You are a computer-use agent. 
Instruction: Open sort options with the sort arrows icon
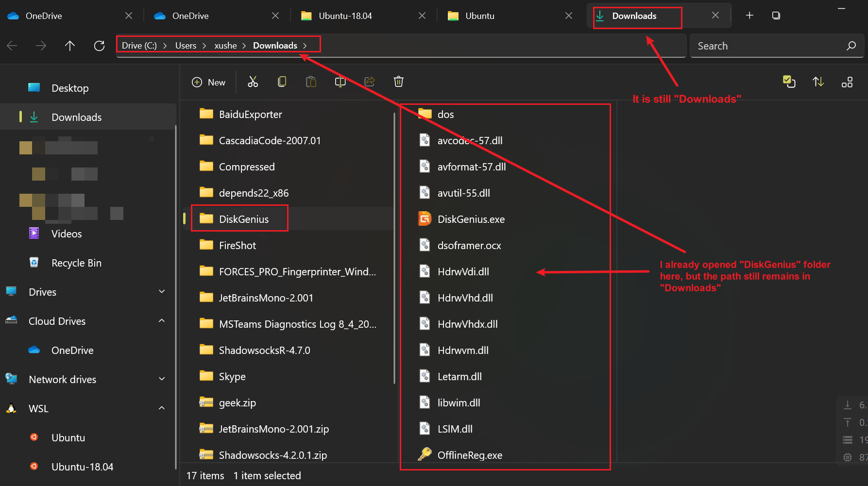[x=818, y=82]
